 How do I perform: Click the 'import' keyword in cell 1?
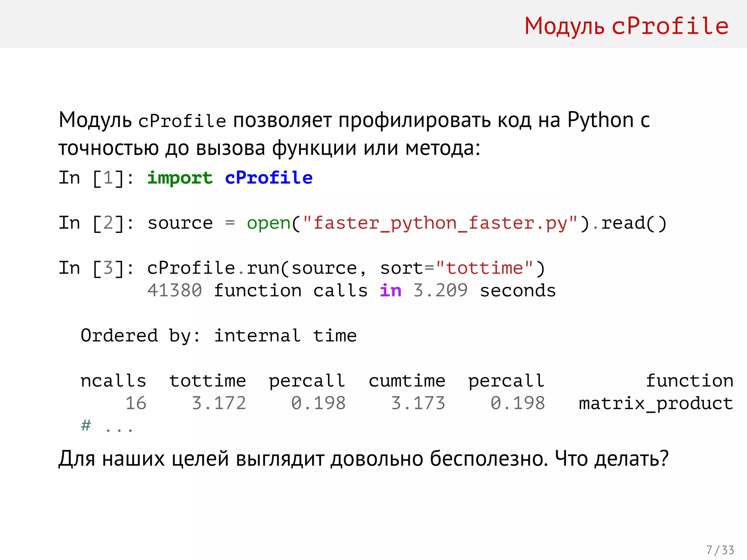click(180, 178)
